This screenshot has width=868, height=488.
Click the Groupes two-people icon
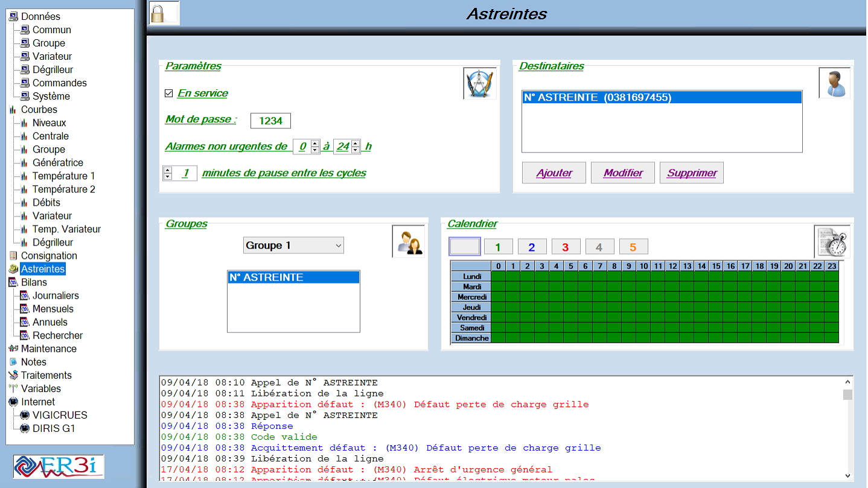pos(408,241)
